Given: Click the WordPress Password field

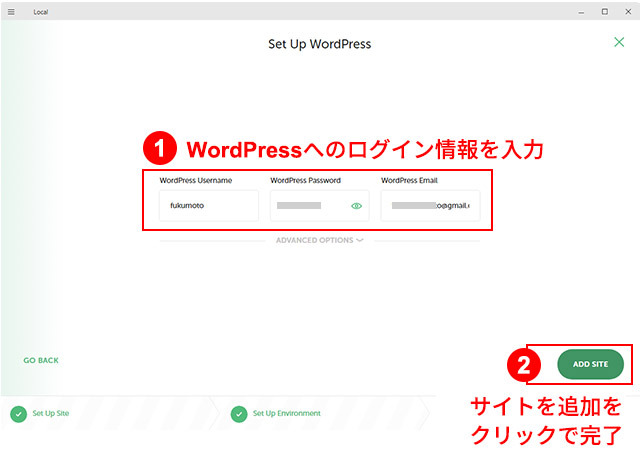Looking at the screenshot, I should 320,206.
